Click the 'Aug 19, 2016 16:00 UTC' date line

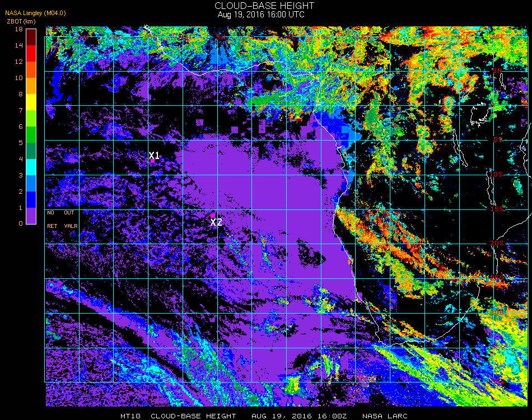(x=261, y=15)
